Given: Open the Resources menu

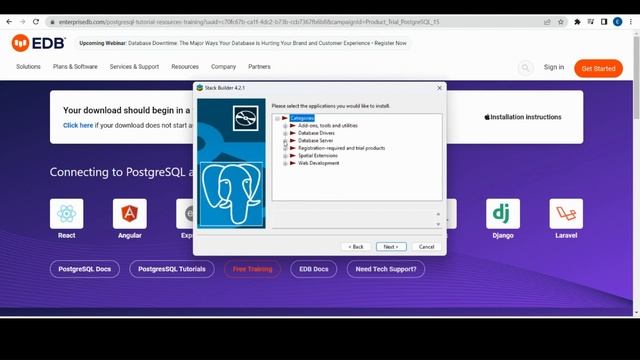Looking at the screenshot, I should point(185,67).
